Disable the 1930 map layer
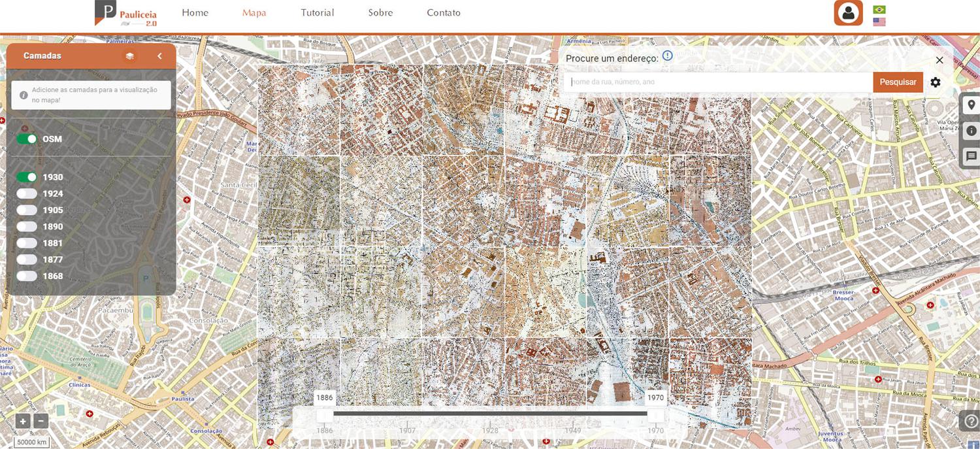The width and height of the screenshot is (980, 449). (x=27, y=177)
